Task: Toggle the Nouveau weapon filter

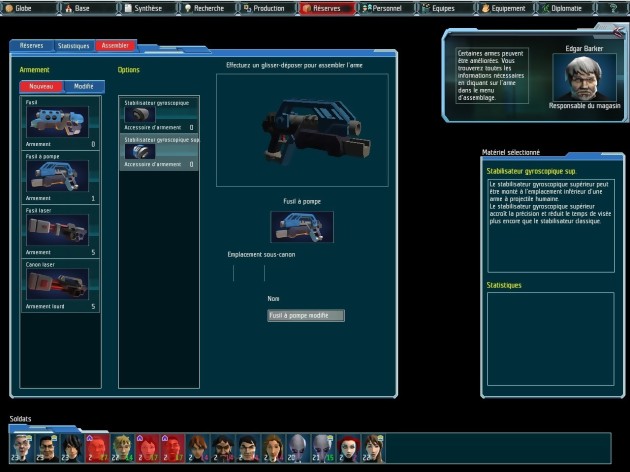Action: point(42,87)
